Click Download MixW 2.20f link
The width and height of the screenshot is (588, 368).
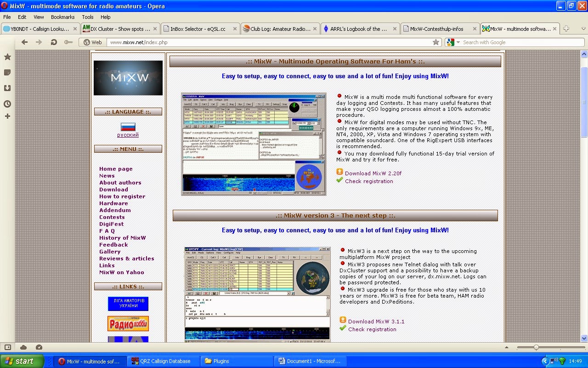point(373,173)
